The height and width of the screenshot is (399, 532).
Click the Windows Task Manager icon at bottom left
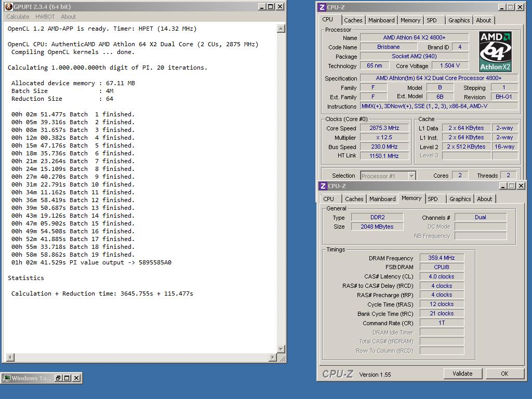point(7,378)
